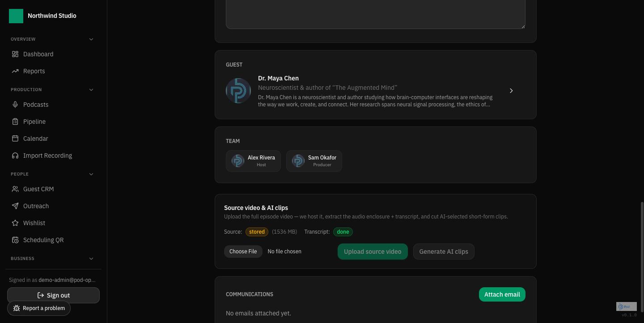Click the Attach email button
644x323 pixels.
tap(502, 294)
